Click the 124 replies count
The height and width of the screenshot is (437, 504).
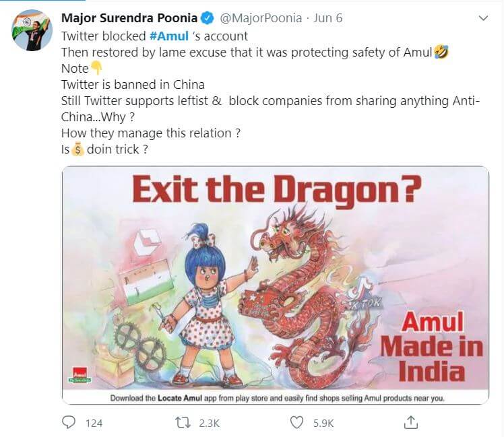coord(94,423)
